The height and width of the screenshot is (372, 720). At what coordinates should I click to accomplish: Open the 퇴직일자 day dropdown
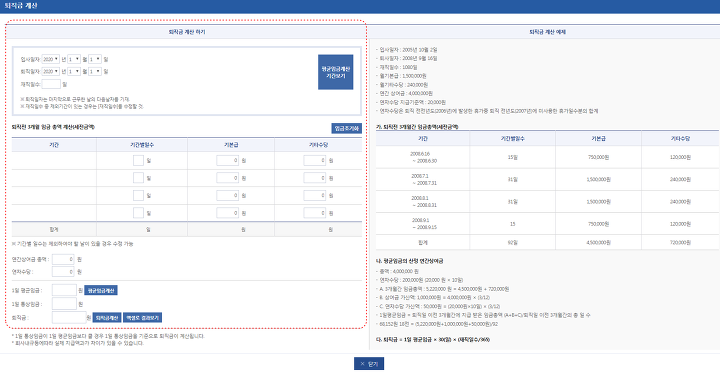pyautogui.click(x=95, y=71)
